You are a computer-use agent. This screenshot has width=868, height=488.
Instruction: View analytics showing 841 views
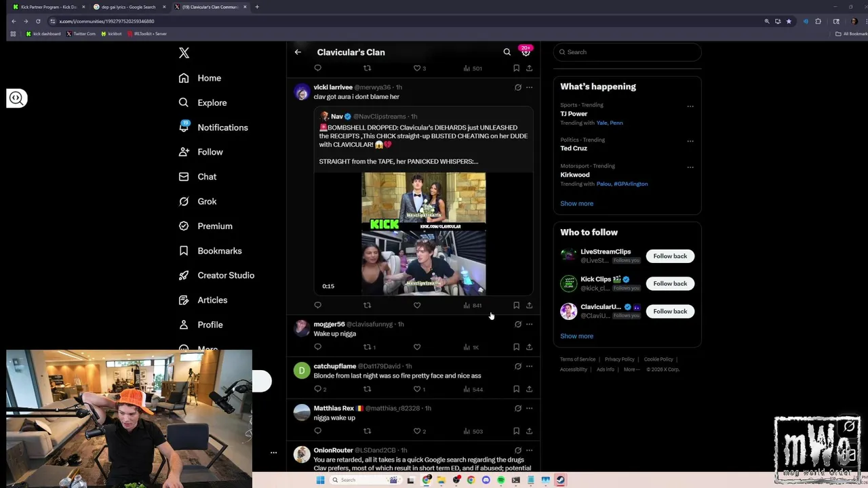[473, 306]
